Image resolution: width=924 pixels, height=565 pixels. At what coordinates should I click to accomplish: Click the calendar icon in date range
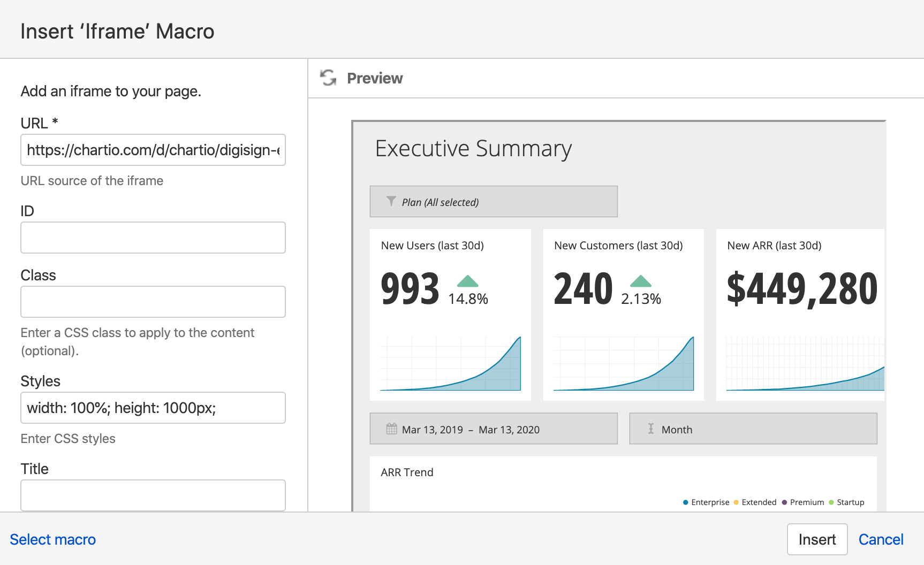391,429
